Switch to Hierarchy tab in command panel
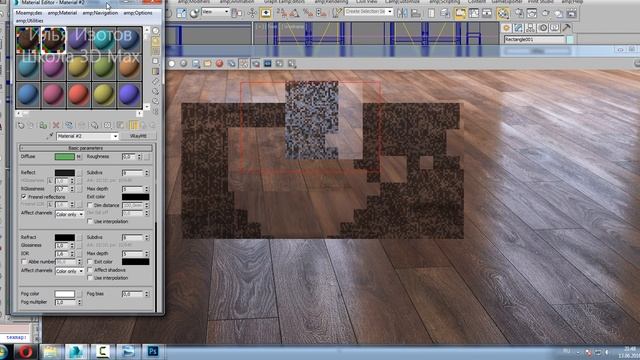Screen dimensions: 640x360 point(531,28)
